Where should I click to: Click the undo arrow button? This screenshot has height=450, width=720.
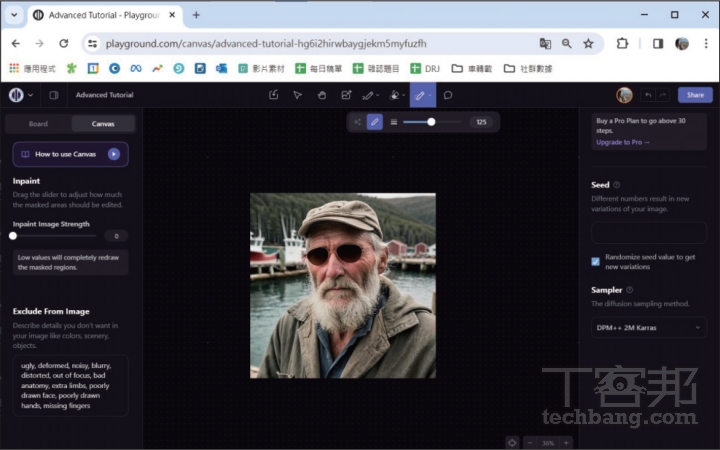tap(648, 95)
